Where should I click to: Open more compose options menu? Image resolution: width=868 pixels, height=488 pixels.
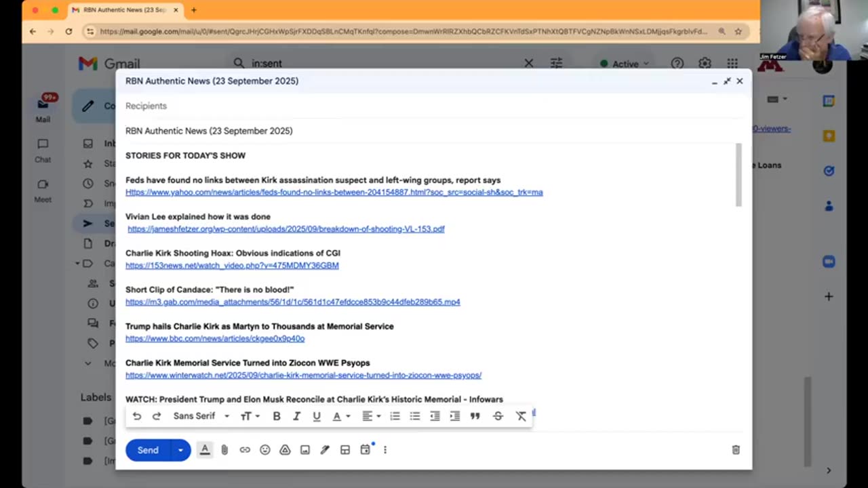tap(385, 450)
